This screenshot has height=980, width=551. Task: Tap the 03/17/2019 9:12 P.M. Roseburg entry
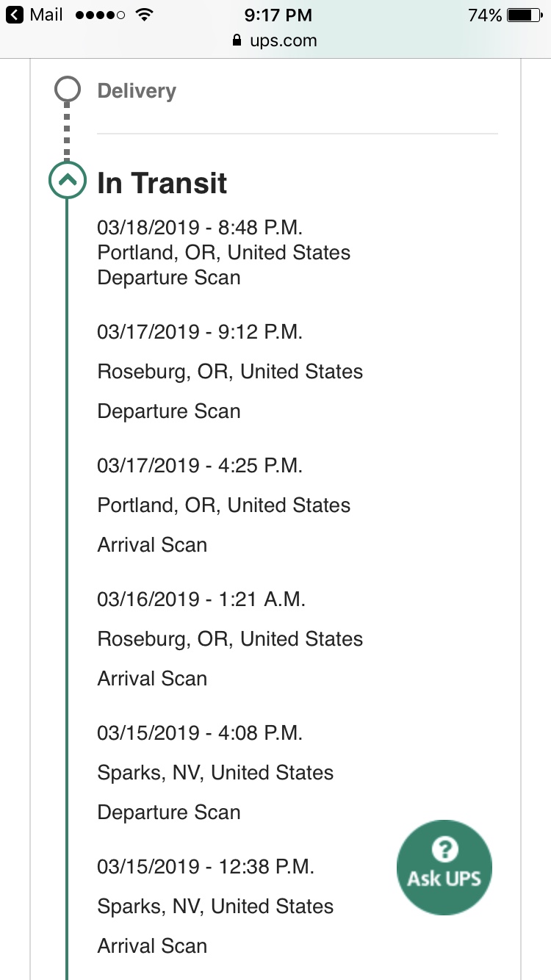coord(230,371)
